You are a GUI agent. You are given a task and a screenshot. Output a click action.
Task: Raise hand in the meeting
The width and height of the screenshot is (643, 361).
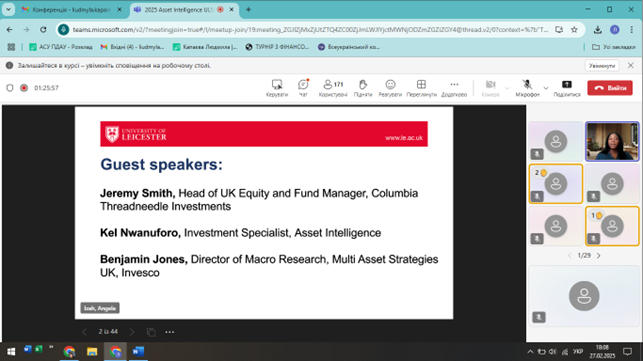363,88
